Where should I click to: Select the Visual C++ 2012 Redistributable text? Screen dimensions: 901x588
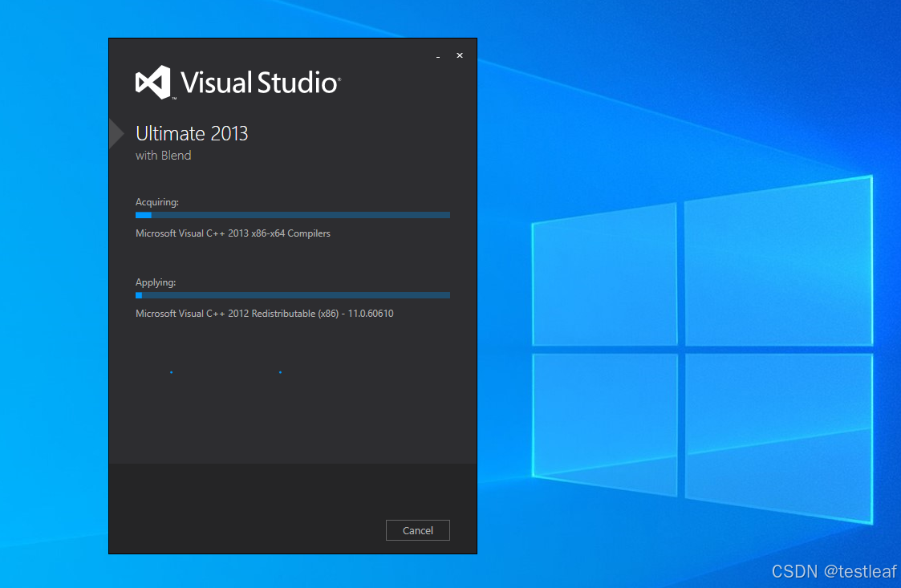coord(264,313)
